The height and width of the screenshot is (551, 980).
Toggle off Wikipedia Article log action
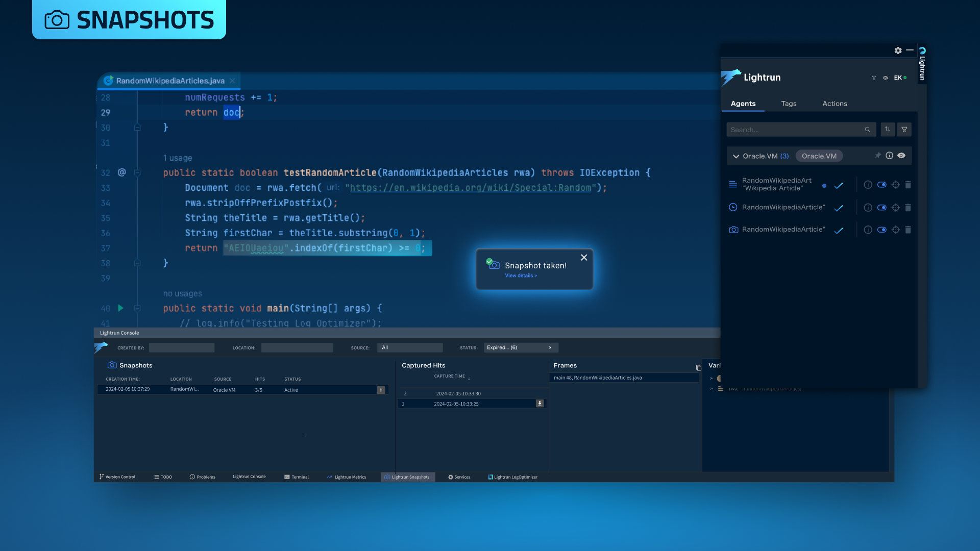pos(881,185)
